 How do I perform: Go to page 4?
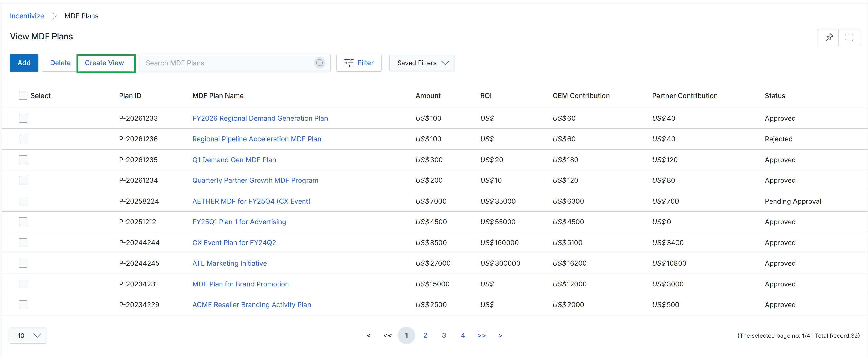tap(463, 335)
